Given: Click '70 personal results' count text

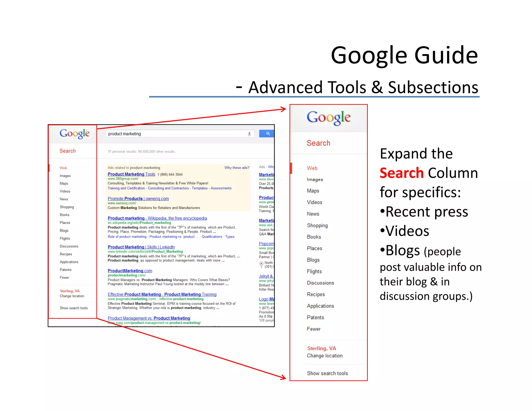Looking at the screenshot, I should click(122, 152).
